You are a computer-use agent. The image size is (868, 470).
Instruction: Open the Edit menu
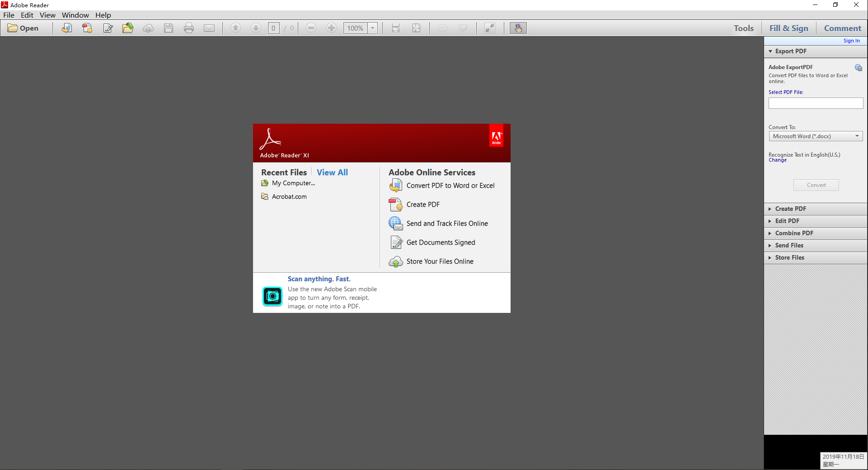click(x=27, y=15)
